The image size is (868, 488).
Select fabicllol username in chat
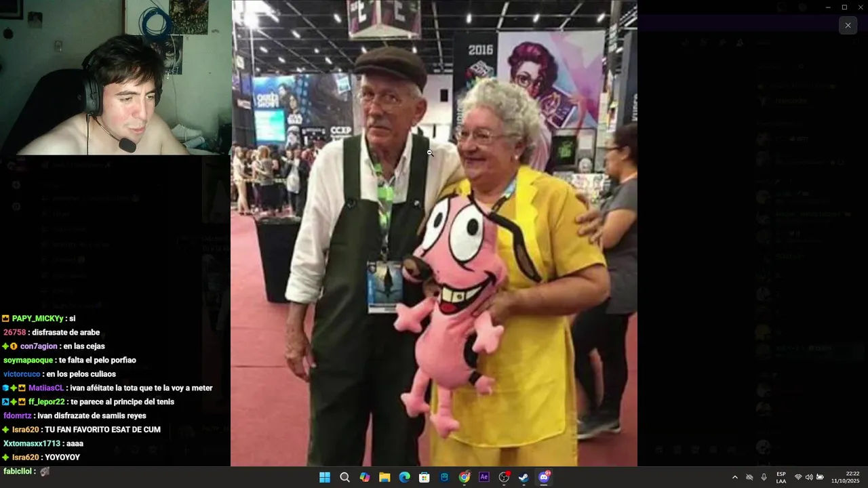[18, 471]
